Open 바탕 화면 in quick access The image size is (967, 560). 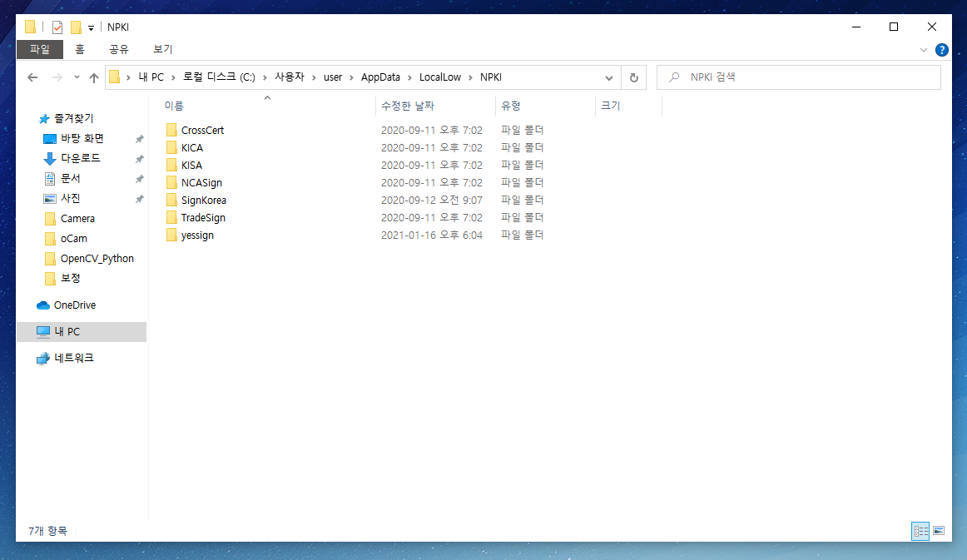tap(82, 139)
